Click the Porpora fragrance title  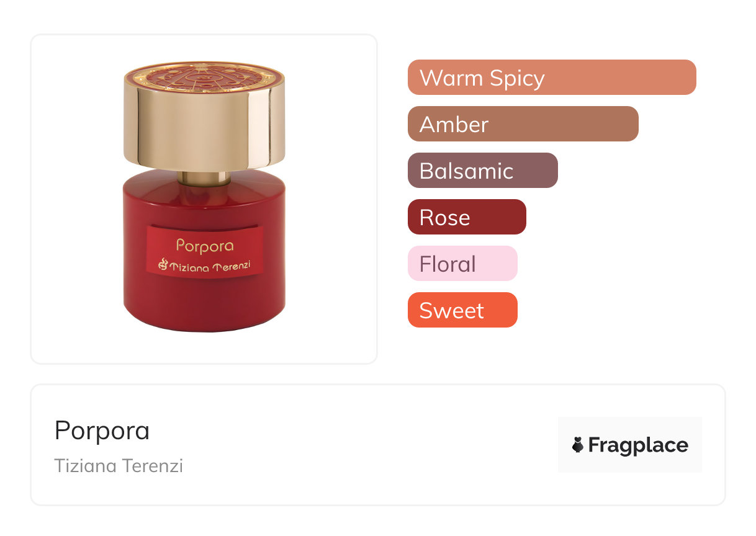pos(102,430)
